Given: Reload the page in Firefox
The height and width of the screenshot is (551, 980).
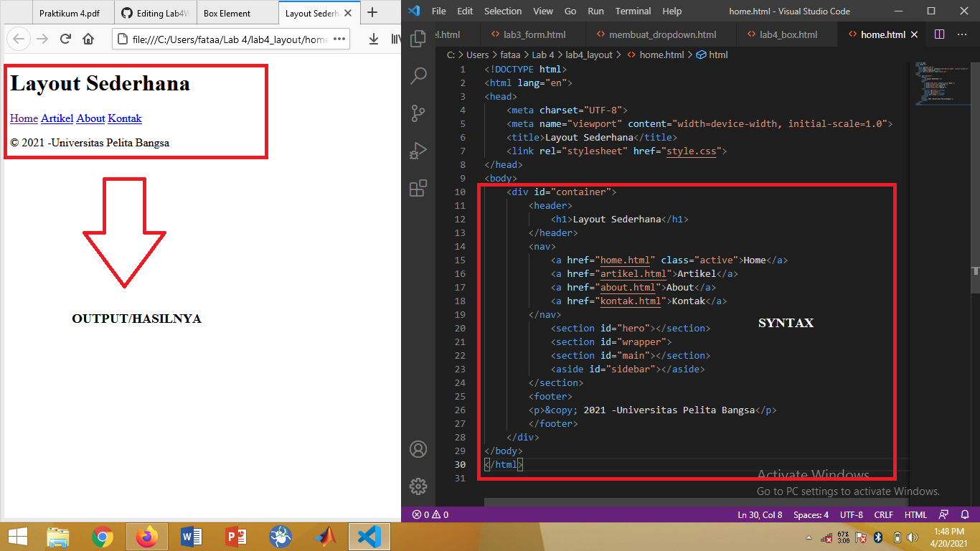Looking at the screenshot, I should point(65,39).
